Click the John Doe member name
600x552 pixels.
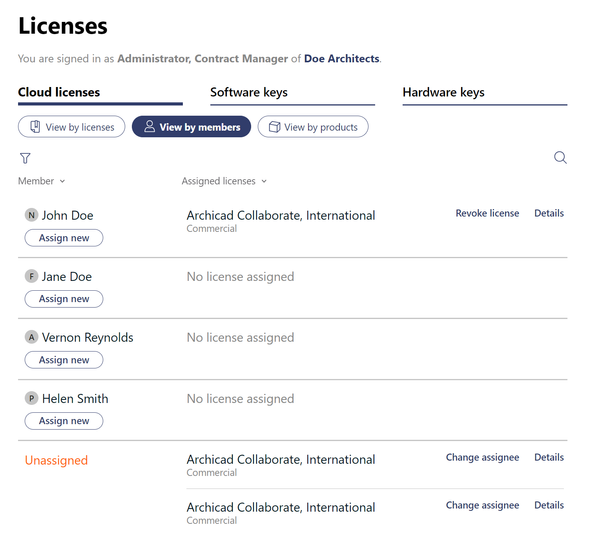coord(67,215)
